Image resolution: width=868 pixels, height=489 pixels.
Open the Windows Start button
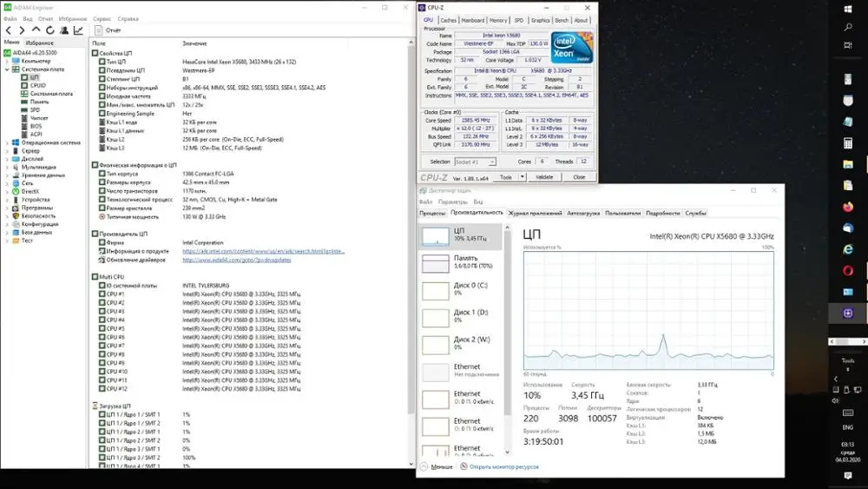(x=848, y=9)
